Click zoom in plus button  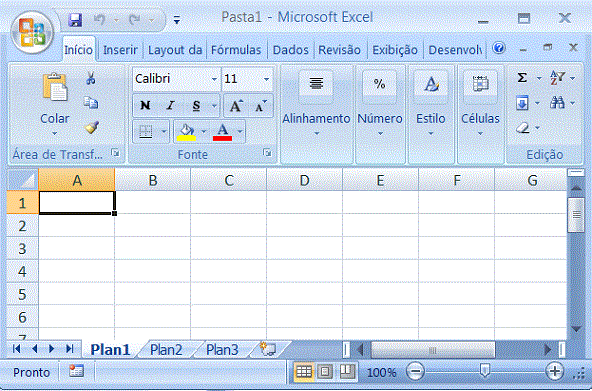click(x=555, y=372)
